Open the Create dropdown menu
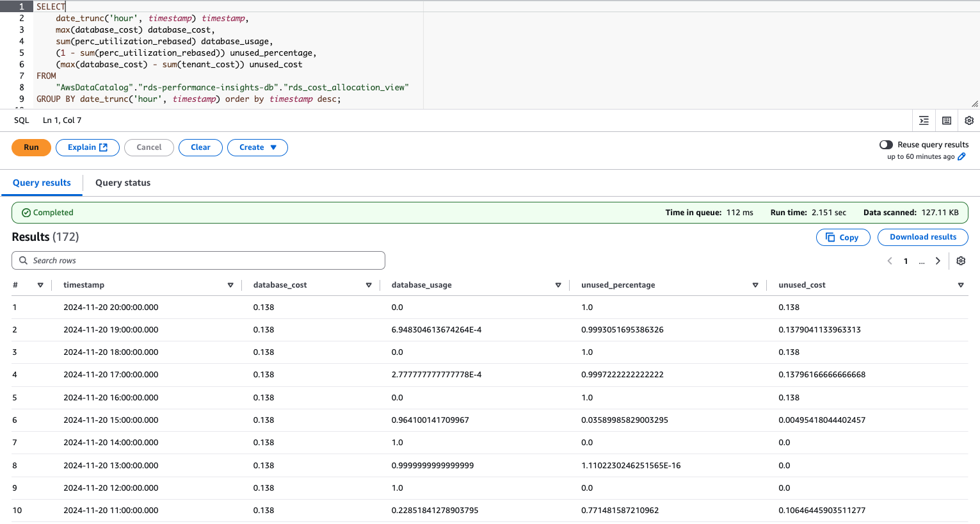 (x=257, y=147)
